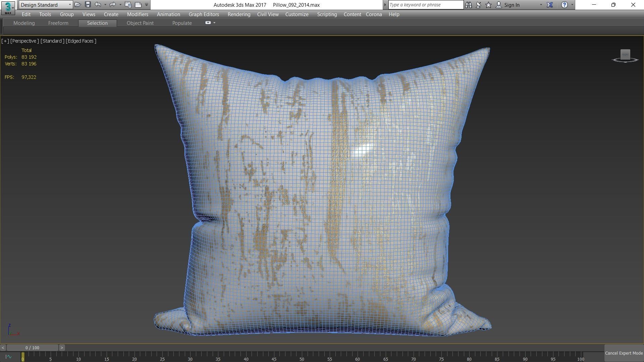Click the ViewCube compass ring
This screenshot has height=362, width=644.
pos(625,61)
